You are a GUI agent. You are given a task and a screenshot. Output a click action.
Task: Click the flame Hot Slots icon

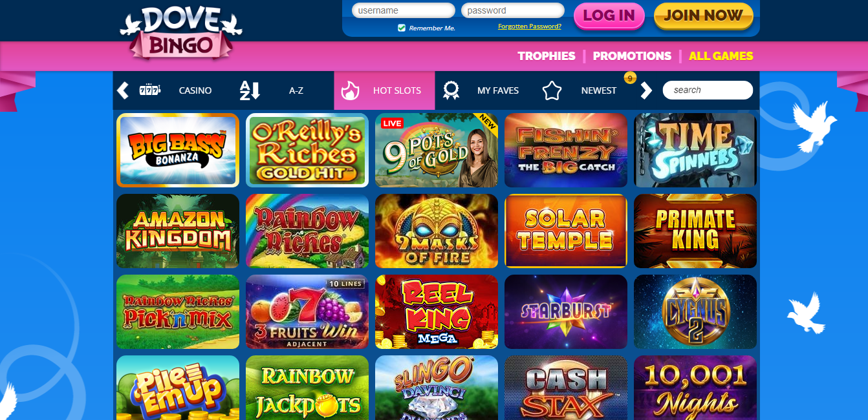click(x=350, y=90)
